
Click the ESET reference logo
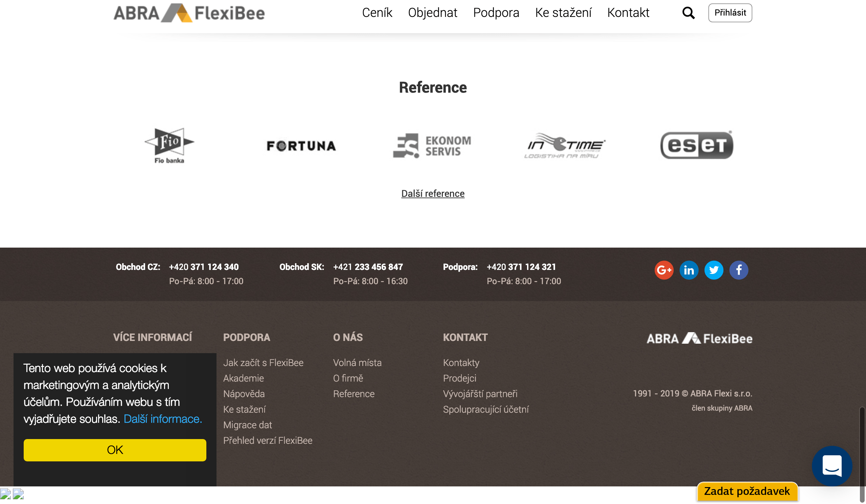tap(696, 145)
